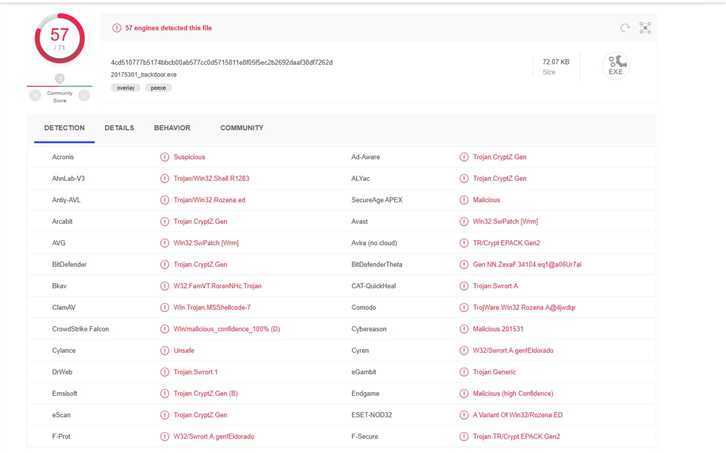Vote with the right community score icon
The width and height of the screenshot is (726, 453).
tap(84, 95)
